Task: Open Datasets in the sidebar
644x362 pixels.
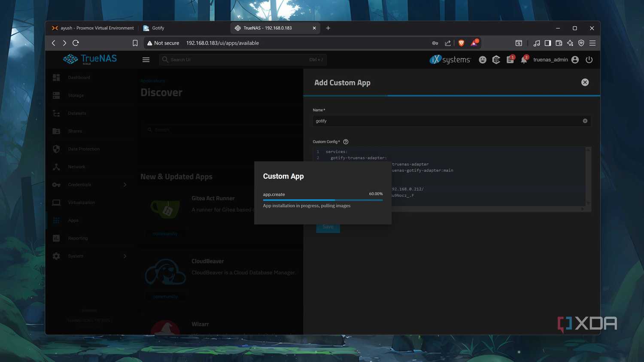Action: [x=91, y=113]
